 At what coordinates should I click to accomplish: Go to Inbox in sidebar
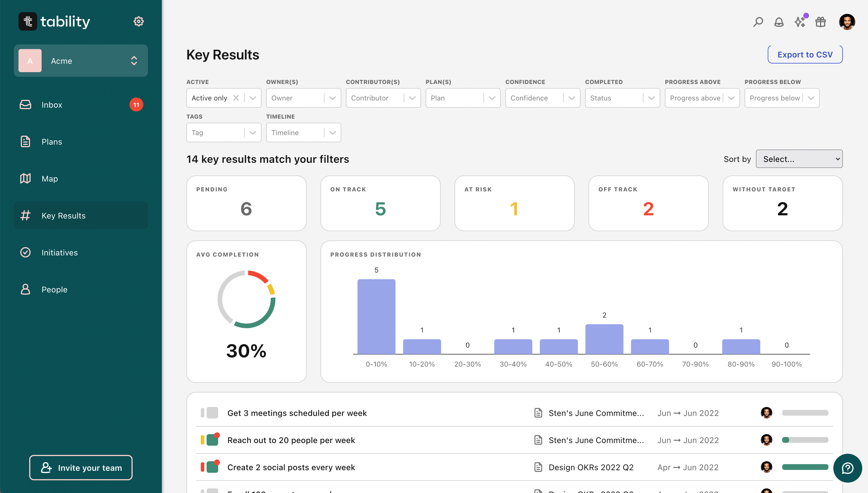click(52, 104)
